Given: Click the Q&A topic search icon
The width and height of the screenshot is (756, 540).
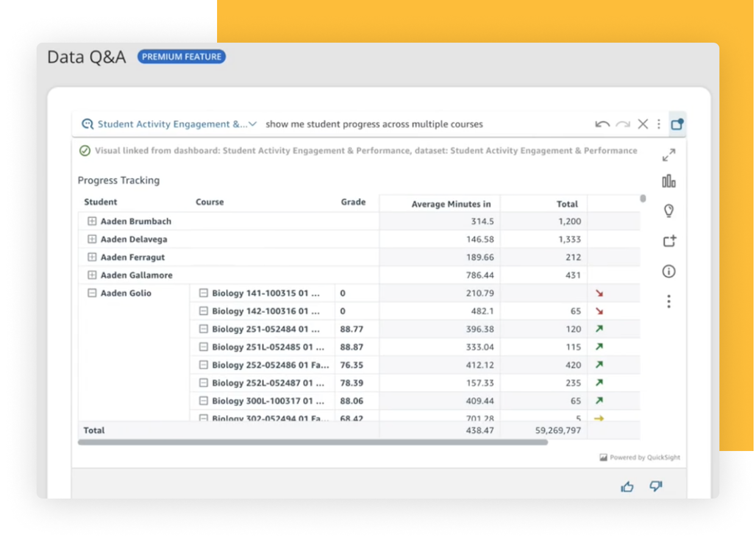Looking at the screenshot, I should [87, 124].
